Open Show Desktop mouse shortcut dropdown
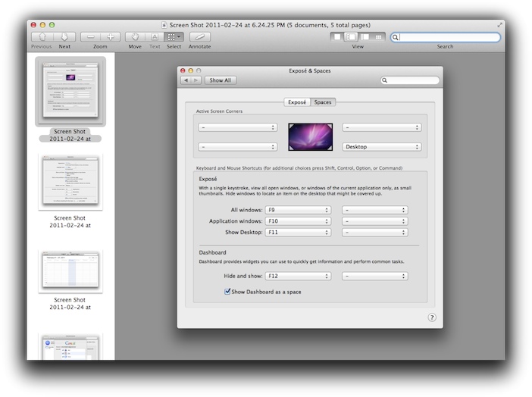The image size is (532, 397). coord(375,233)
